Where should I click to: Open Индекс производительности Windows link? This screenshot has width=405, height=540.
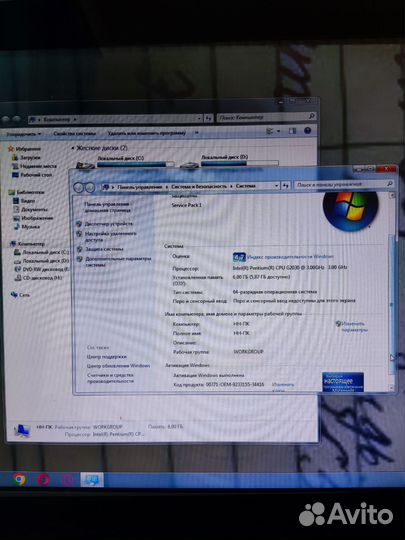pos(290,257)
